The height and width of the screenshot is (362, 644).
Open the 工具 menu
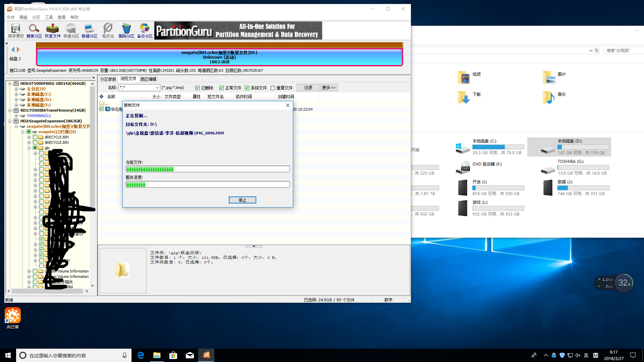49,17
